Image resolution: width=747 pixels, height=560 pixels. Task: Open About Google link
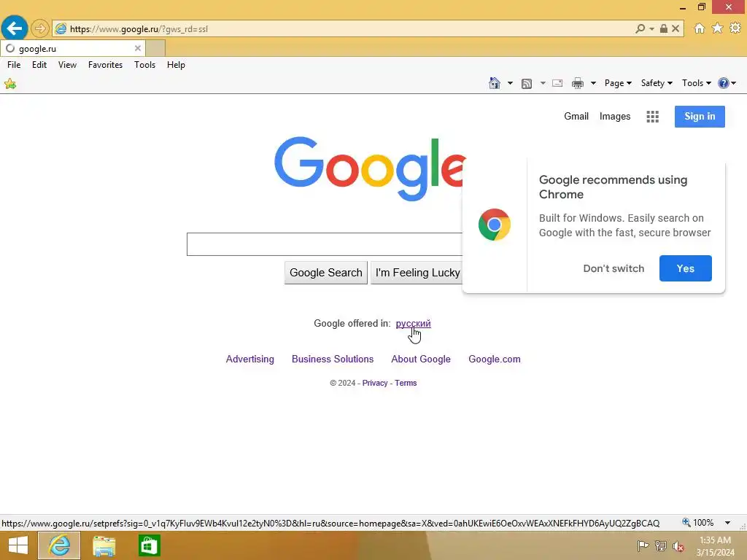point(421,359)
